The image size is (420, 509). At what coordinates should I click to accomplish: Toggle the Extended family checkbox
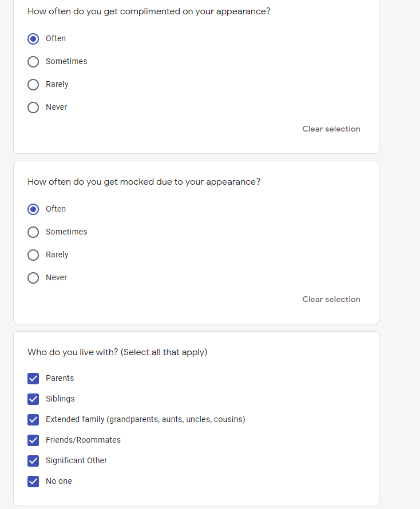(x=33, y=420)
